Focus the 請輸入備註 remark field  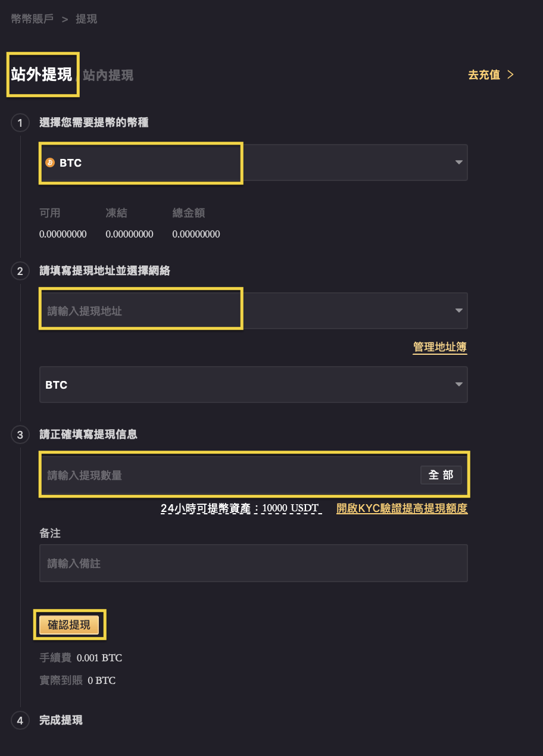point(253,563)
